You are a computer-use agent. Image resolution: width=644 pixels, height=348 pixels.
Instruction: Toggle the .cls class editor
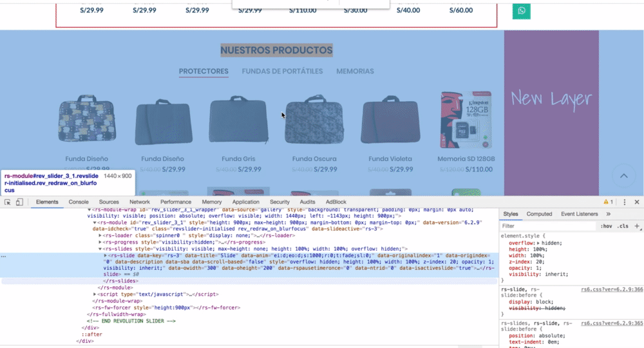tap(623, 226)
